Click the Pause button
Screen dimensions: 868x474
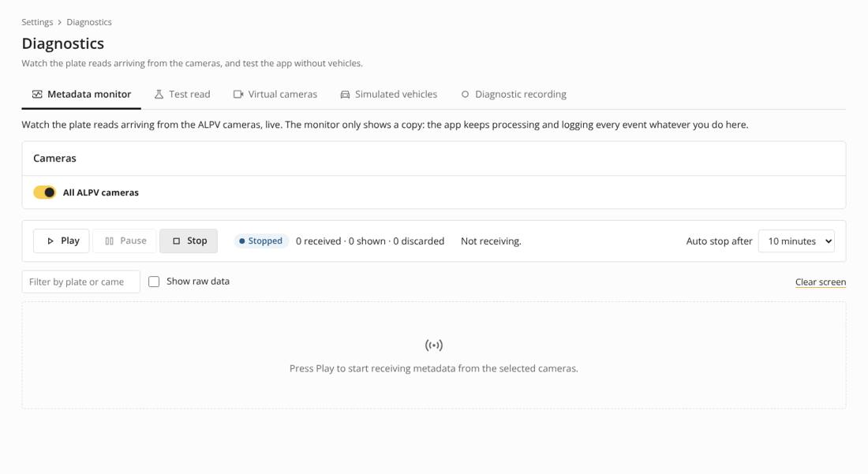(x=125, y=241)
